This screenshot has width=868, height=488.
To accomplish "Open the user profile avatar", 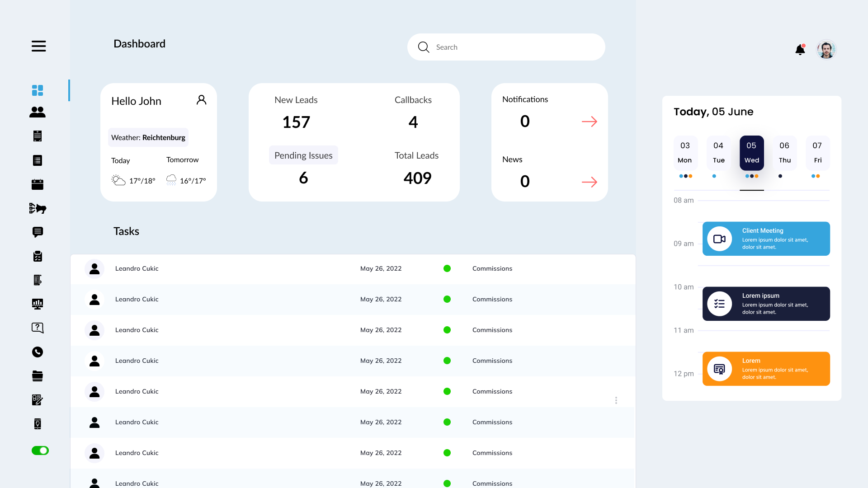I will pyautogui.click(x=826, y=50).
